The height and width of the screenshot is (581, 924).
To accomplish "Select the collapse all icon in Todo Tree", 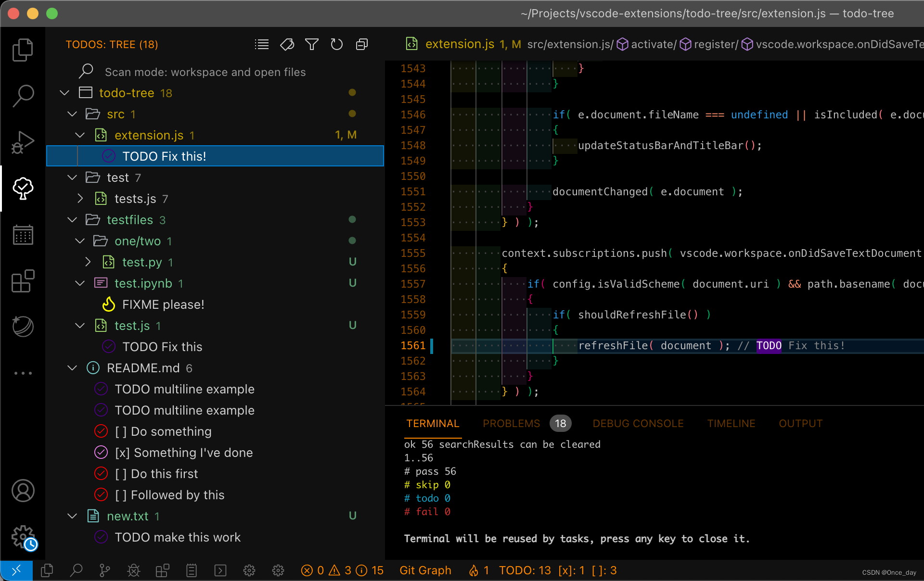I will pyautogui.click(x=361, y=44).
